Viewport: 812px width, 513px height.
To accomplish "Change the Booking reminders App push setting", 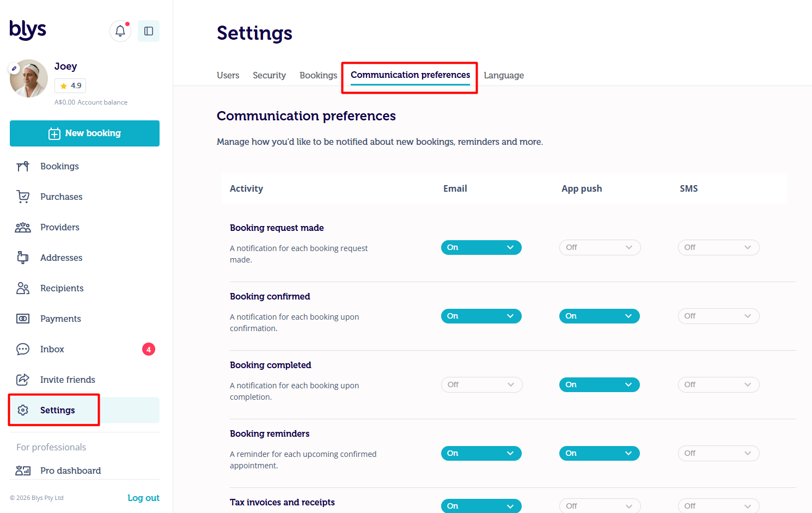I will click(600, 453).
